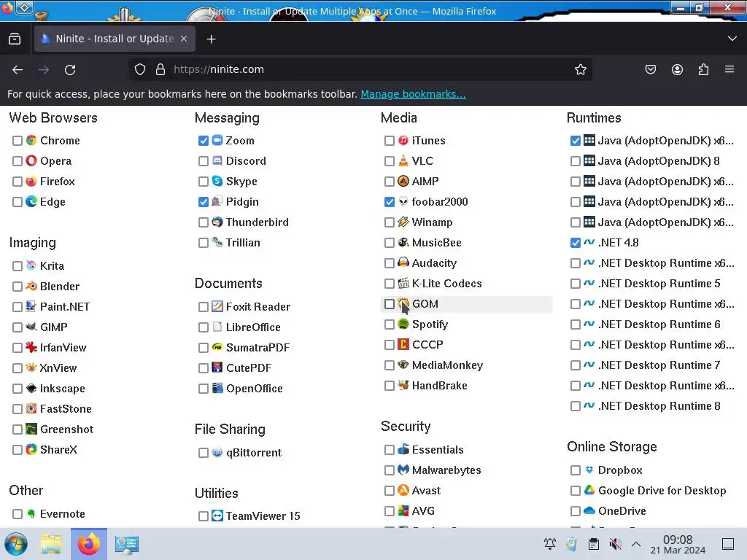Click the IrfanView red icon
This screenshot has height=560, width=747.
(x=31, y=348)
